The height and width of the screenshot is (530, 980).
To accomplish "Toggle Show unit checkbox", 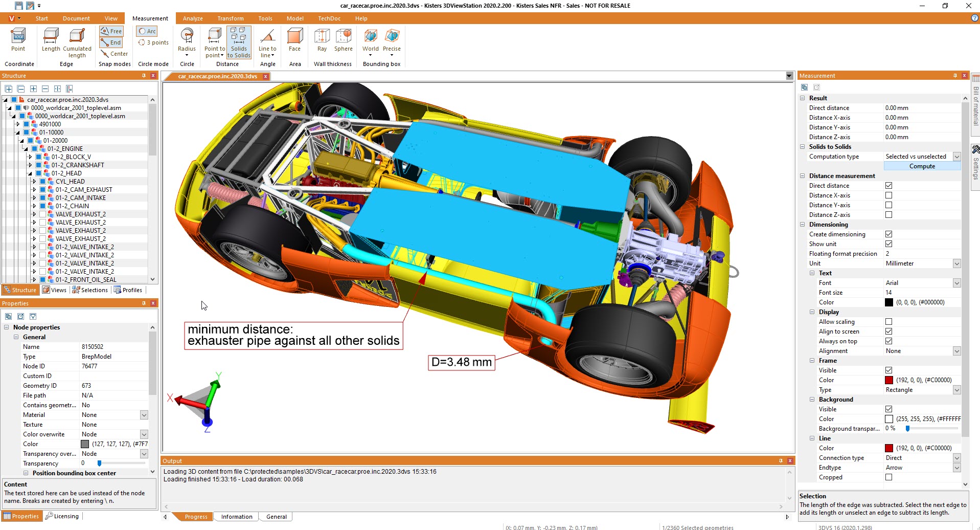I will pyautogui.click(x=888, y=244).
